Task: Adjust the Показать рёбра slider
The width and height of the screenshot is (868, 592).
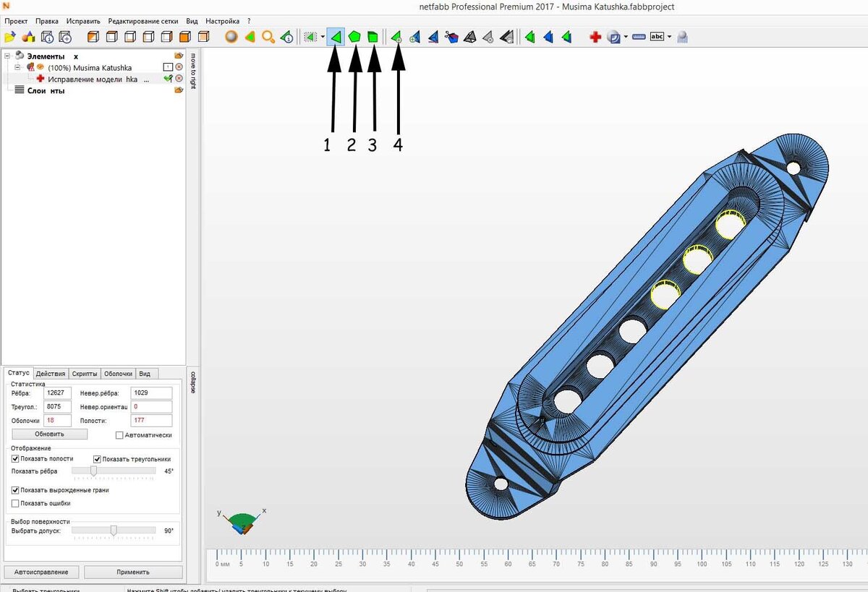Action: [93, 471]
